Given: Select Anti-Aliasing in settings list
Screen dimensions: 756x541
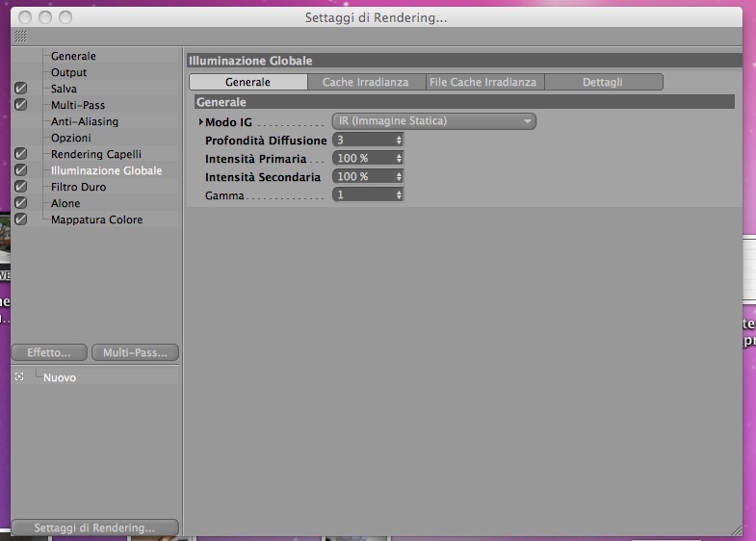Looking at the screenshot, I should click(x=85, y=121).
